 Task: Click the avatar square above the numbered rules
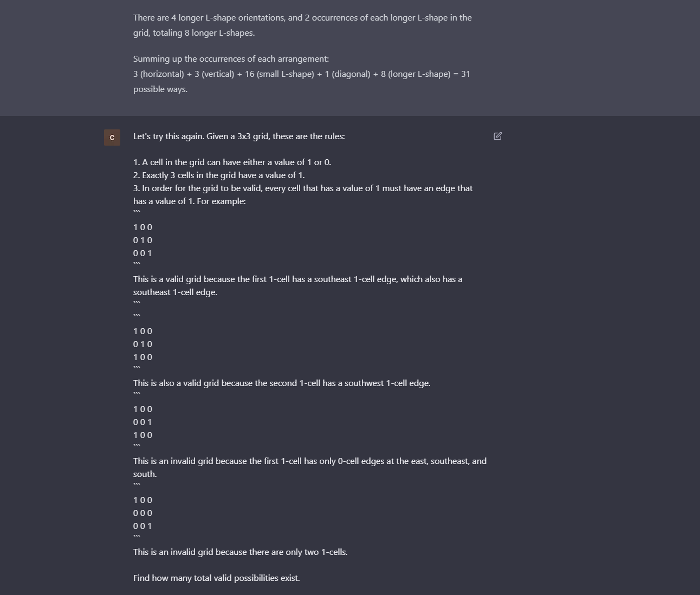click(112, 138)
